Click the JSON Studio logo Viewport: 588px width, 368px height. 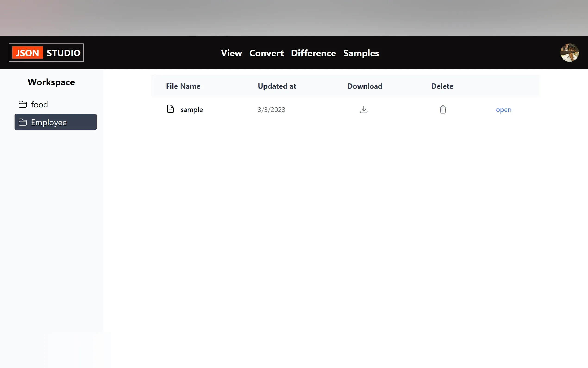46,53
